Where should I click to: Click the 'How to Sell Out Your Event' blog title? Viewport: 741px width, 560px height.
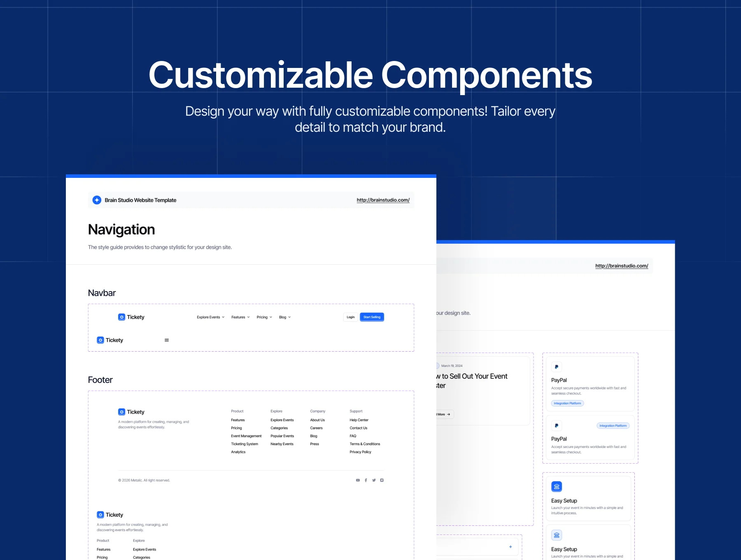tap(472, 381)
